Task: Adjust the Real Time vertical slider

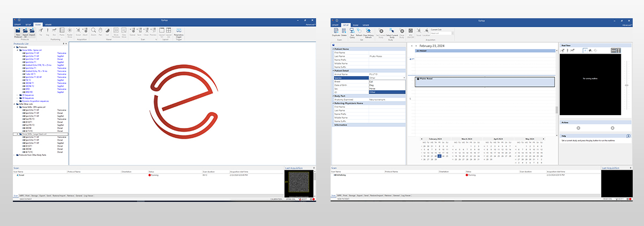Action: point(626,85)
